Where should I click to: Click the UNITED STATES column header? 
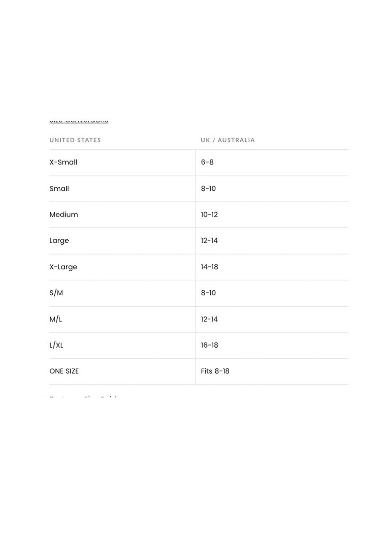[75, 140]
